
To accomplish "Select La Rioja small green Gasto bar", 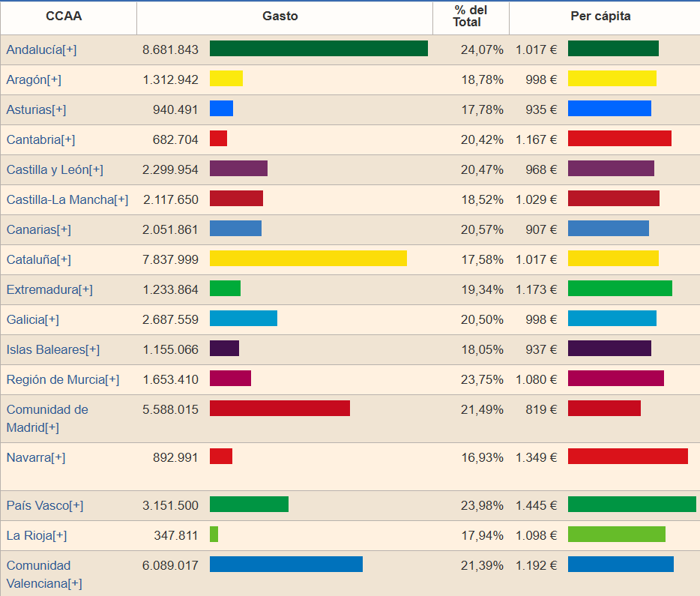I will pyautogui.click(x=214, y=535).
